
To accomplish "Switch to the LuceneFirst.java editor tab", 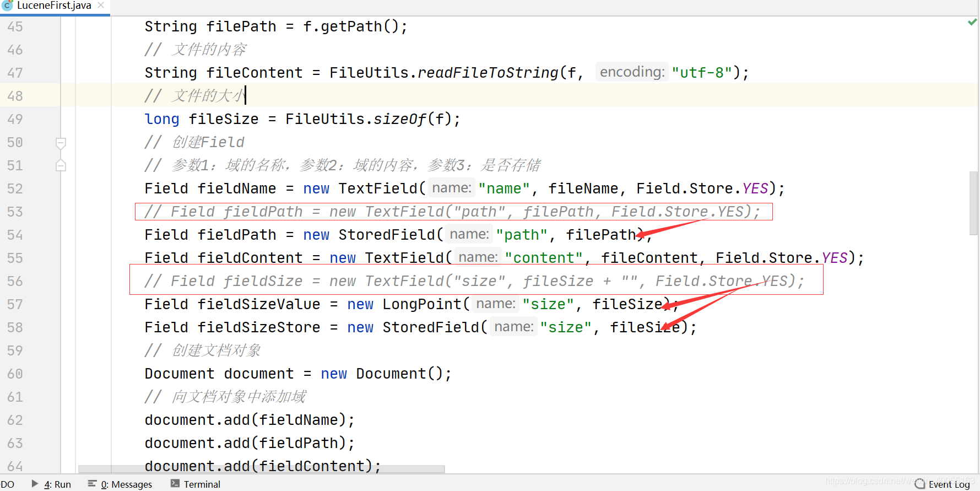I will click(54, 6).
